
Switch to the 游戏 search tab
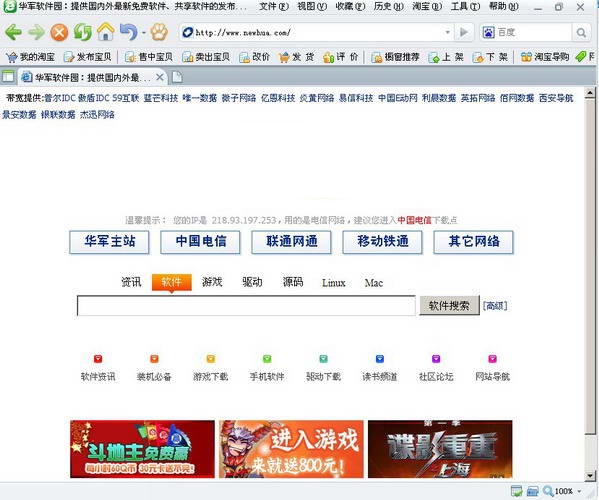coord(212,282)
